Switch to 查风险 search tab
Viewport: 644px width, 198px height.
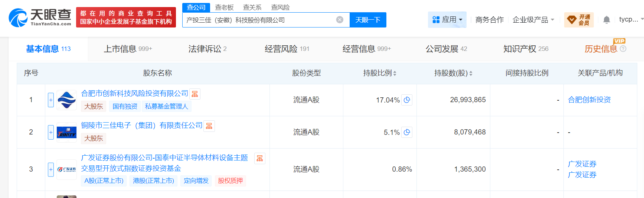tap(280, 7)
